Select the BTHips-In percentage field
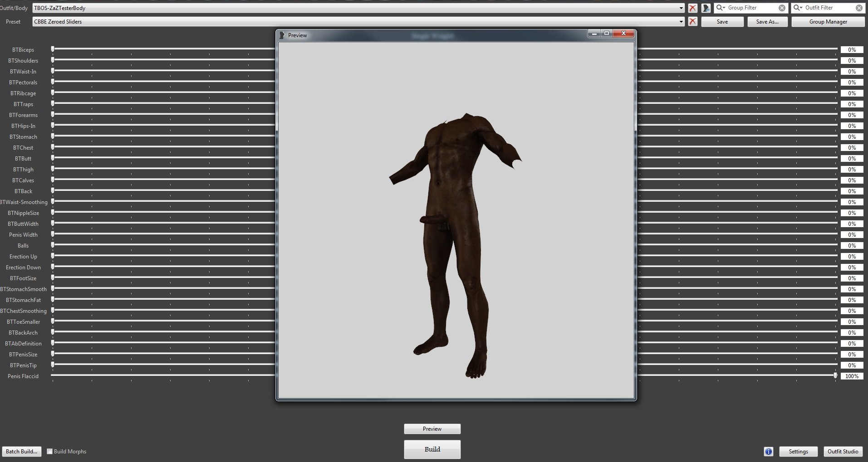 click(x=852, y=126)
